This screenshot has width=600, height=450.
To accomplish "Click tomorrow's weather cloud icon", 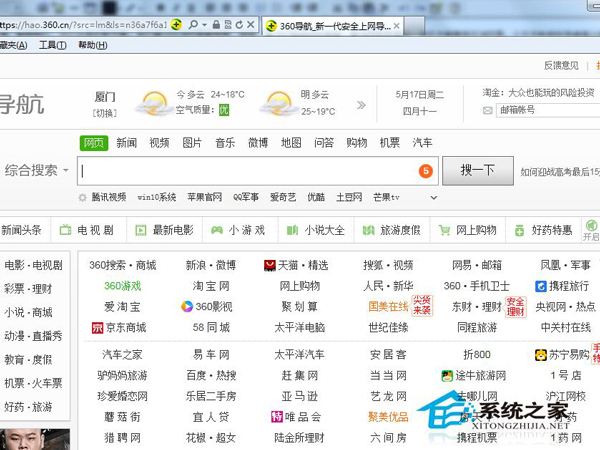I will [x=278, y=103].
